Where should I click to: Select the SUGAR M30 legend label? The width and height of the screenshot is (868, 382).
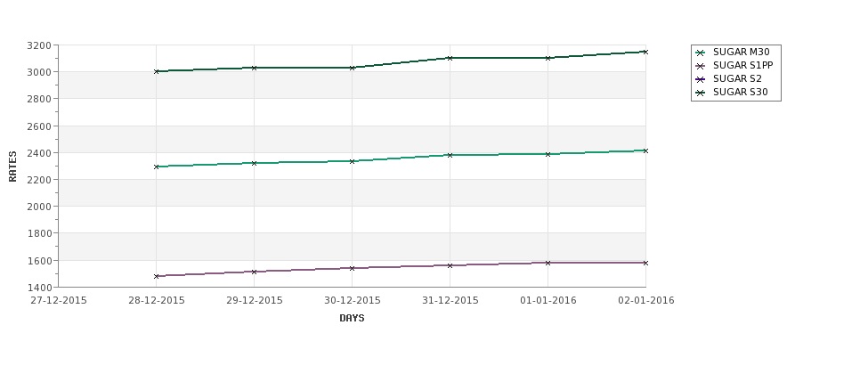742,52
